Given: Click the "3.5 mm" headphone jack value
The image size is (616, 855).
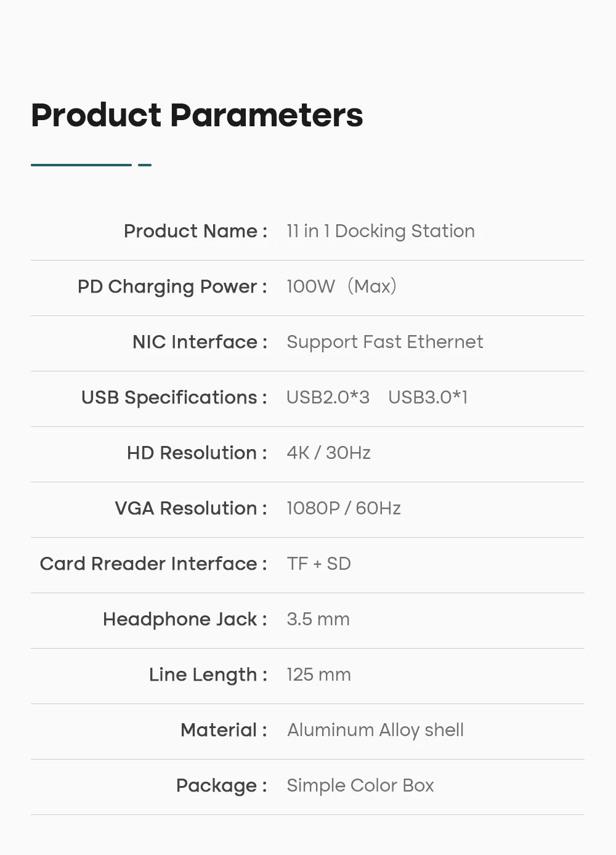Looking at the screenshot, I should [318, 619].
